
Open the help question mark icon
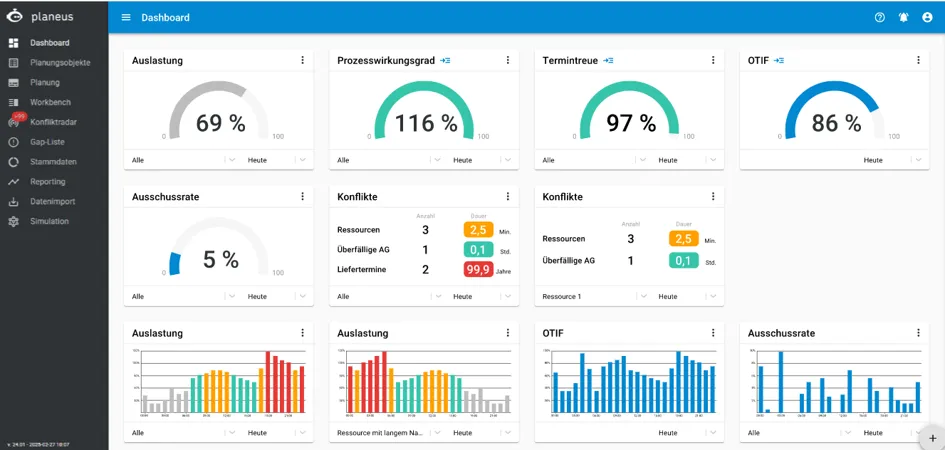tap(879, 17)
